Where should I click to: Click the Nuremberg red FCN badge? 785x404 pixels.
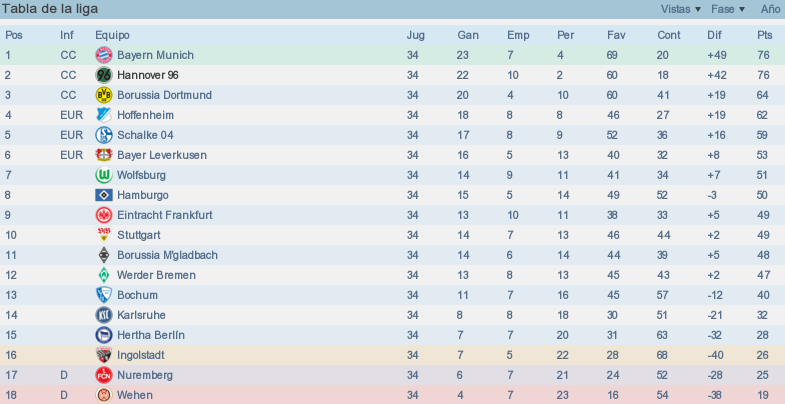[104, 375]
